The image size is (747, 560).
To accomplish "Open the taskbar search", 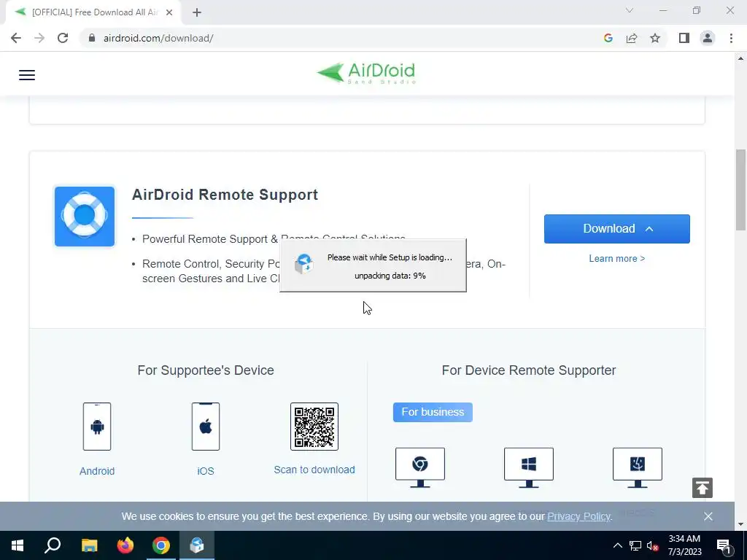I will point(53,545).
